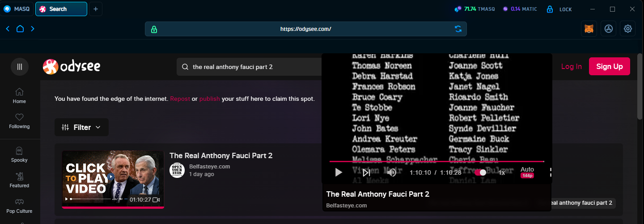The width and height of the screenshot is (644, 224).
Task: Click the LOCK wallet button
Action: pos(559,9)
